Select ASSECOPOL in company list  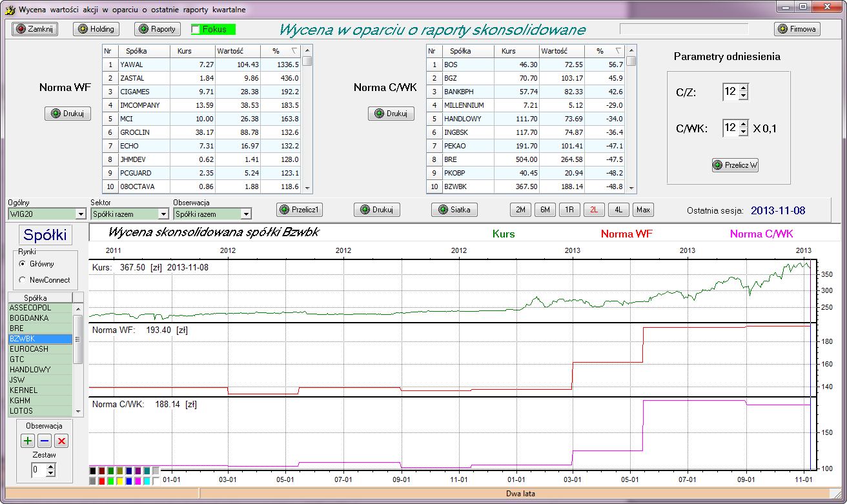(40, 308)
